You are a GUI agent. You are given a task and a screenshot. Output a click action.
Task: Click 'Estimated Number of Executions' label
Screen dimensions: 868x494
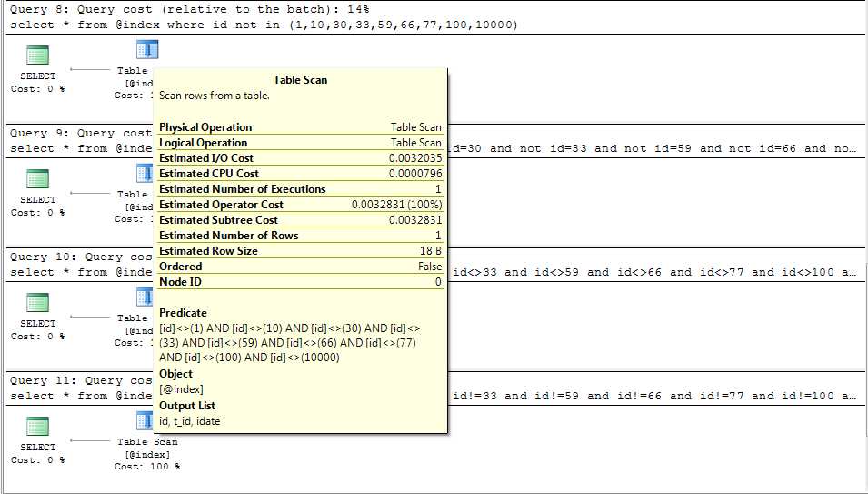(243, 189)
